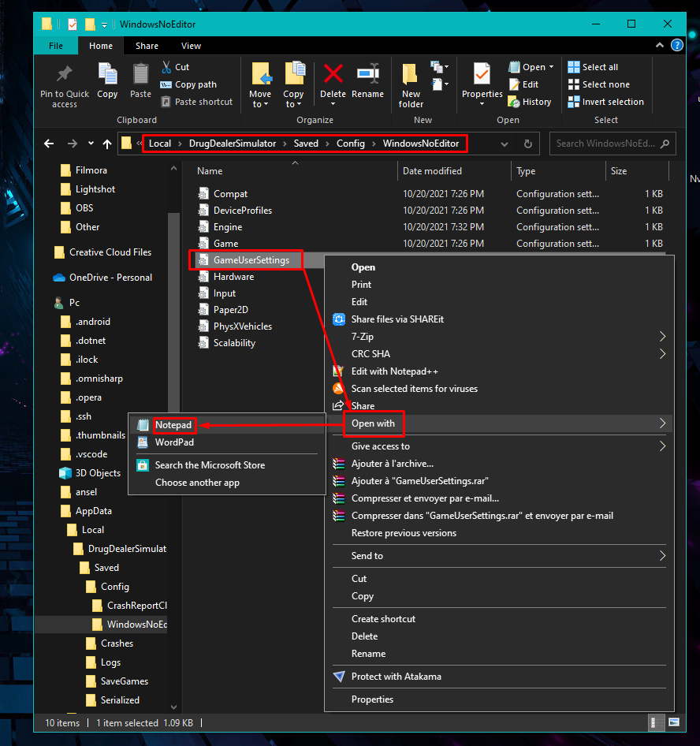Click the Copy path ribbon button

(188, 84)
